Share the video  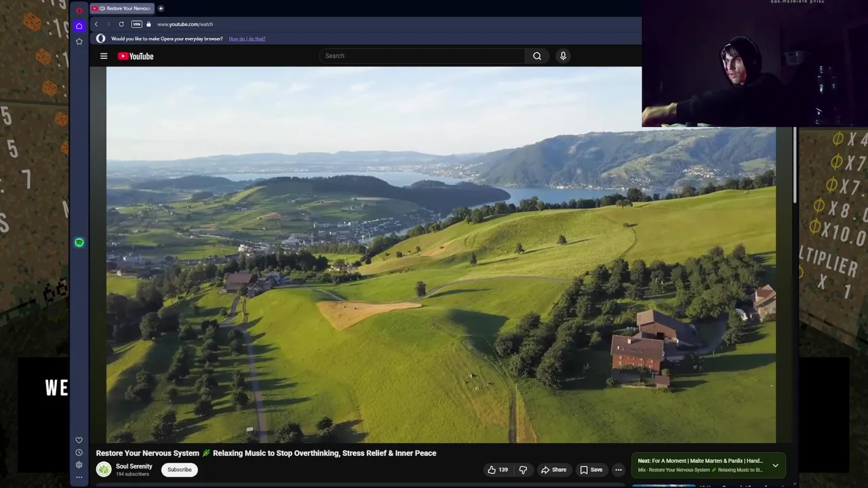pos(553,470)
